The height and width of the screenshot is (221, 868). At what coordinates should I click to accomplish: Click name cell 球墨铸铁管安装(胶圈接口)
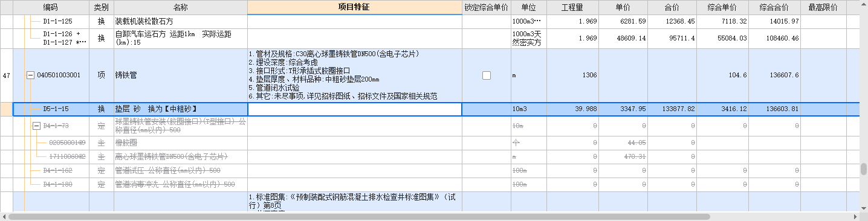[x=181, y=126]
